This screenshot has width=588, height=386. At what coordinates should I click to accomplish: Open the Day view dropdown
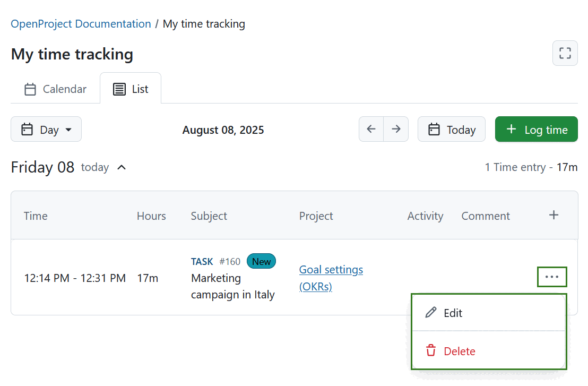[x=46, y=129]
